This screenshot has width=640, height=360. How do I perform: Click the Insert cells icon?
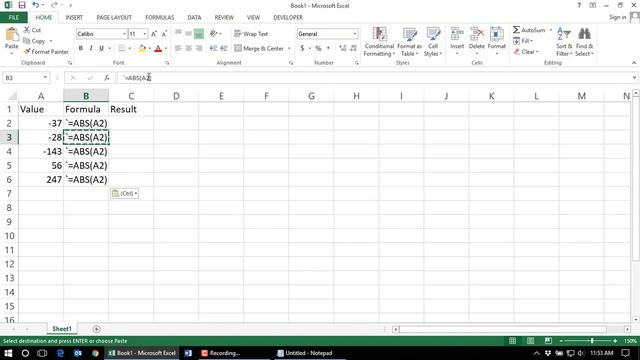pos(457,33)
